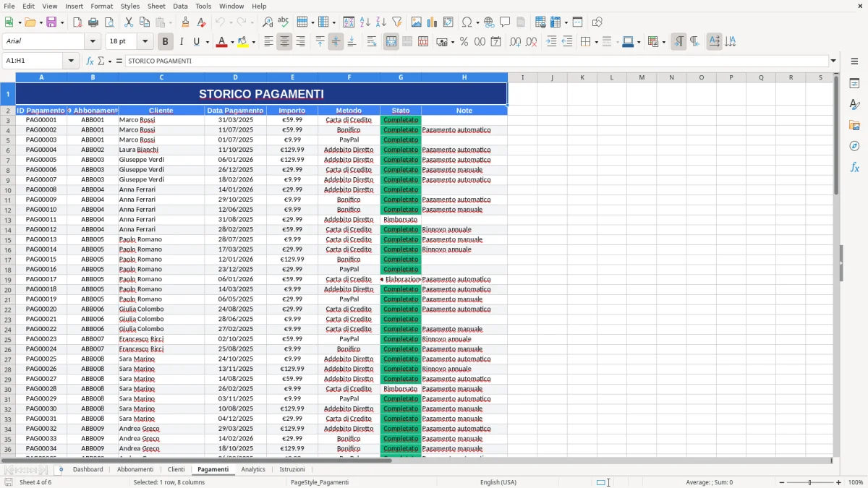Click the Dashboard sheet tab
The height and width of the screenshot is (488, 868).
click(x=88, y=469)
